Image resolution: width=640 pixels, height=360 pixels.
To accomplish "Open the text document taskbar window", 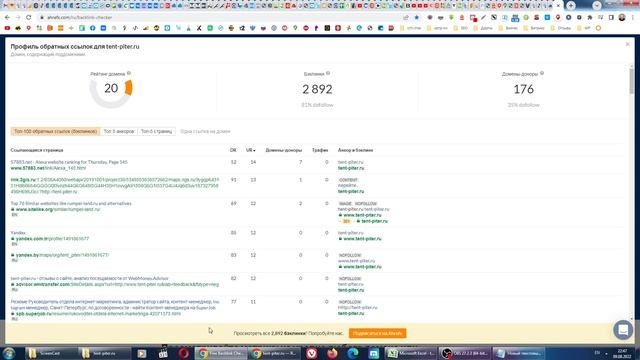I will tap(519, 353).
